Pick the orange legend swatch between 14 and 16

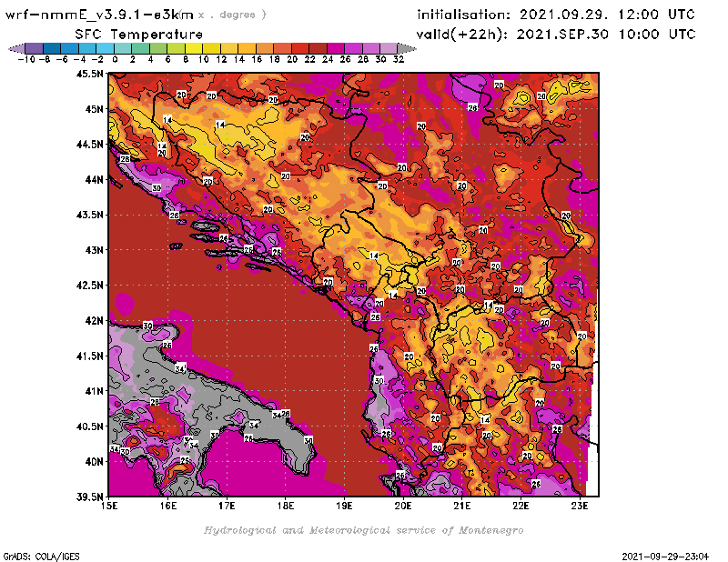point(248,48)
